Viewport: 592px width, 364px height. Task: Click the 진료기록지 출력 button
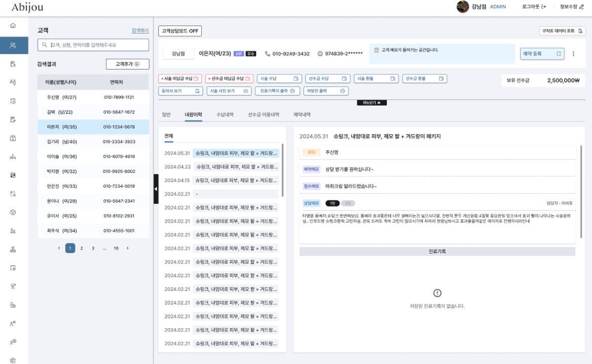tap(278, 91)
